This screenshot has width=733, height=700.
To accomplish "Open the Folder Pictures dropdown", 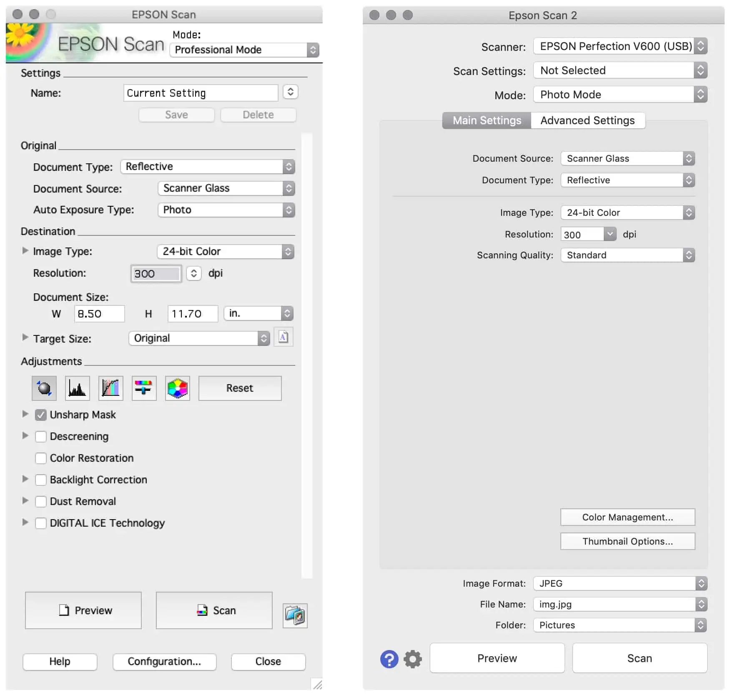I will 620,625.
